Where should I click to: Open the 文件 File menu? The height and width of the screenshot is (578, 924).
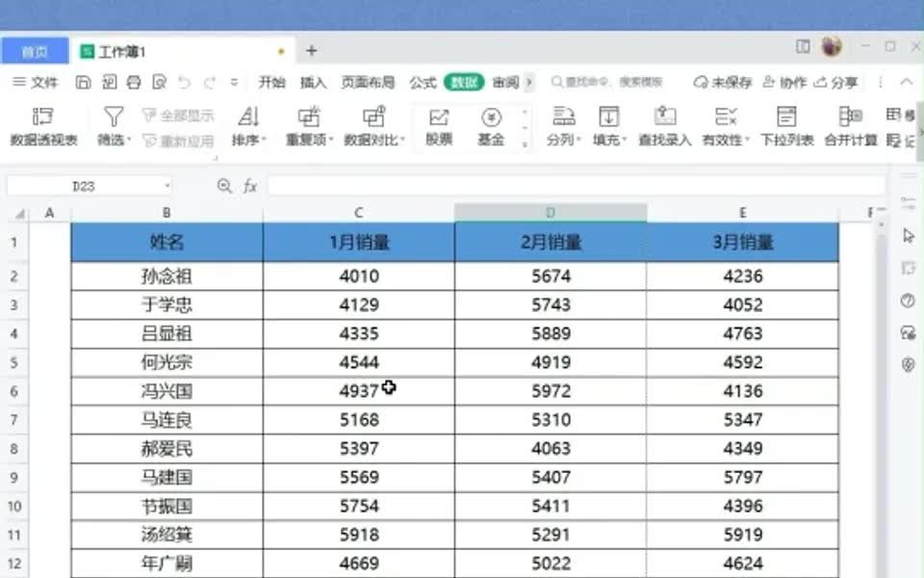(44, 82)
